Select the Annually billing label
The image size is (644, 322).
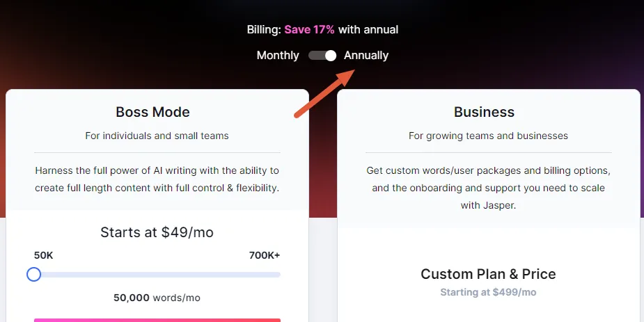click(366, 56)
